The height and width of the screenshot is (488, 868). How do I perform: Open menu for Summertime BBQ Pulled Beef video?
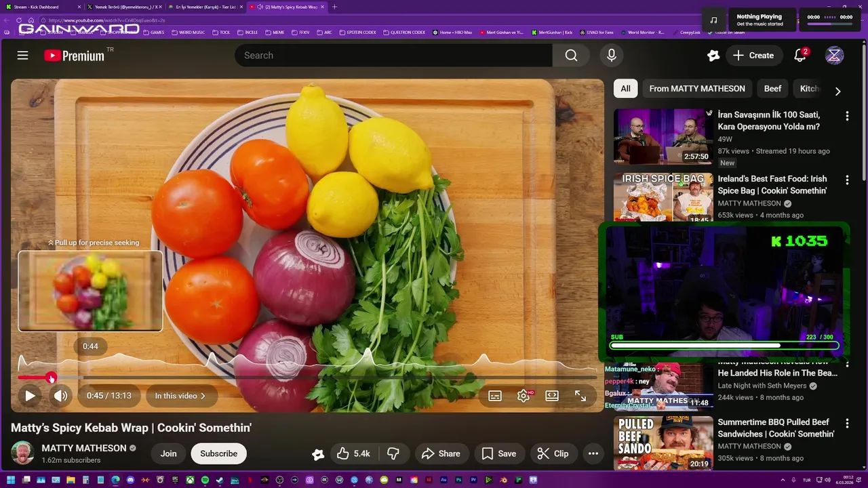pos(846,423)
